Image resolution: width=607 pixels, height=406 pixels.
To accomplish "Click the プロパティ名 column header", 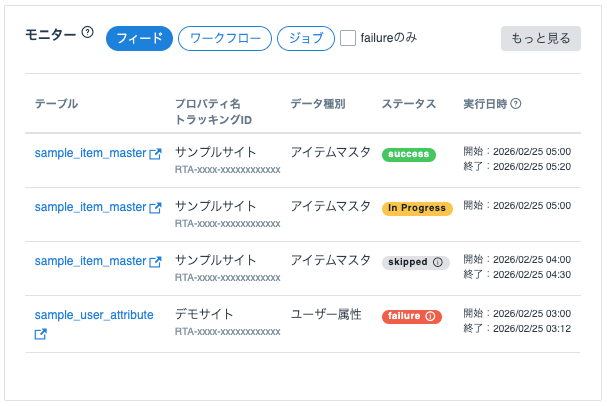I will point(208,104).
